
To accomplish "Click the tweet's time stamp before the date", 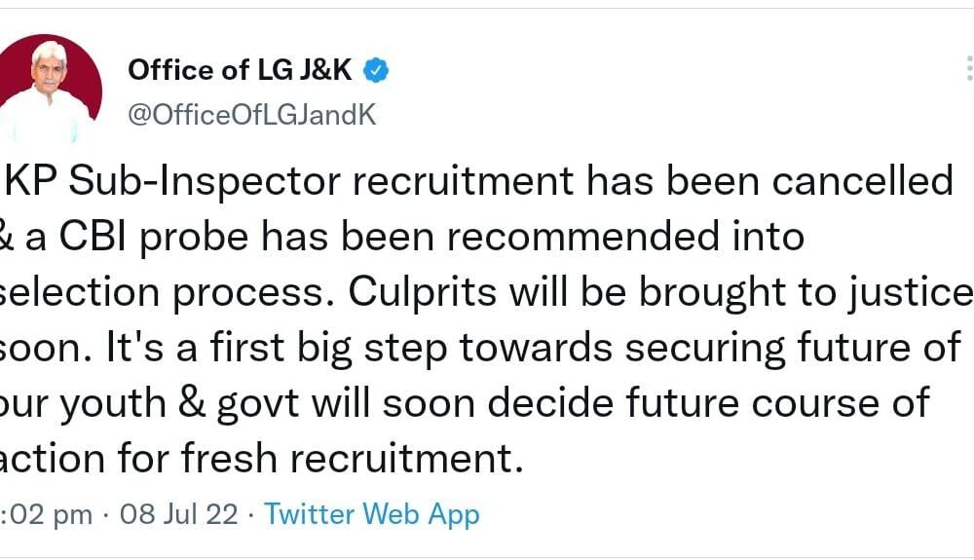I will tap(47, 514).
